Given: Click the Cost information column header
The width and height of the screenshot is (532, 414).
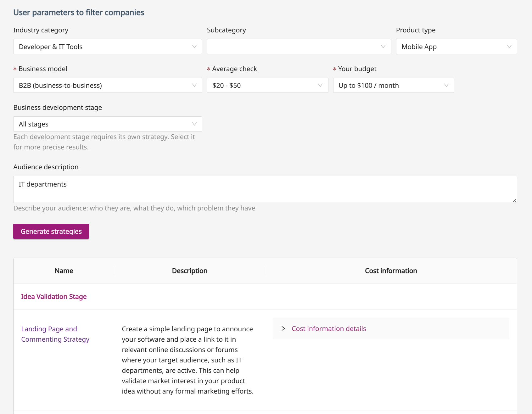Looking at the screenshot, I should [x=391, y=271].
